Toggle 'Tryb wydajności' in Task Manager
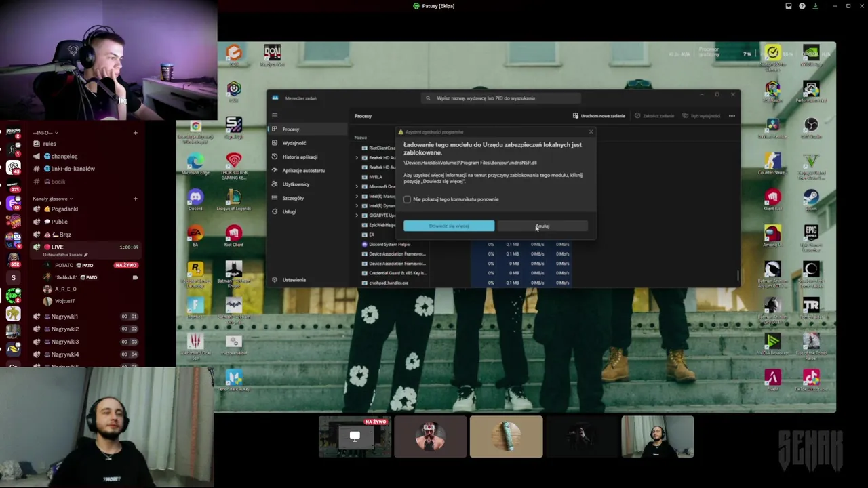Screen dimensions: 868x488 click(701, 116)
